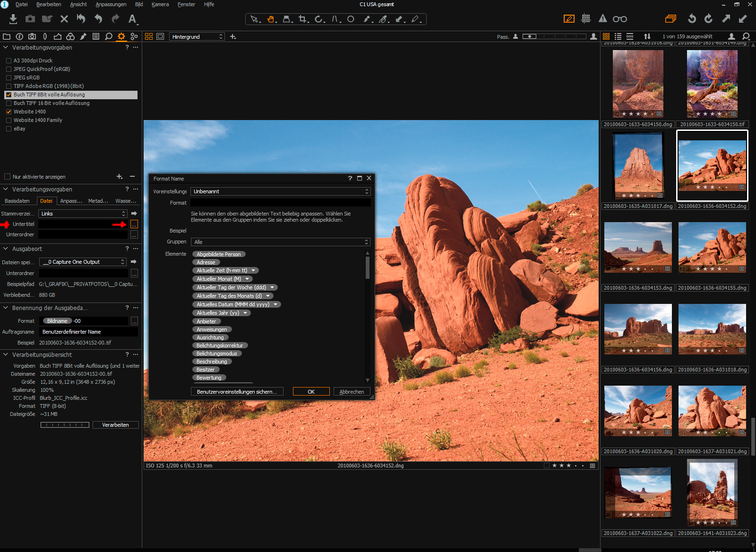Add the Abgebildete Person token
756x552 pixels.
tap(219, 254)
